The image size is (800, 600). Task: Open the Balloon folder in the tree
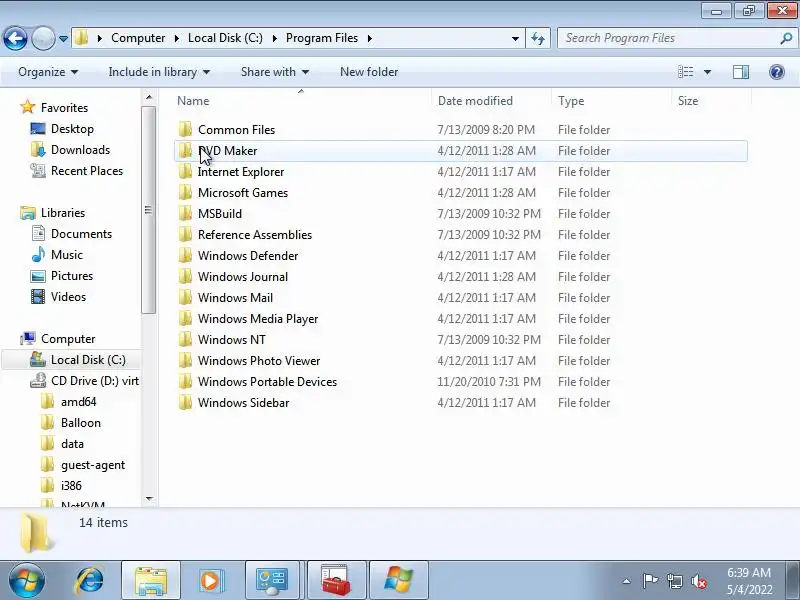tap(81, 423)
